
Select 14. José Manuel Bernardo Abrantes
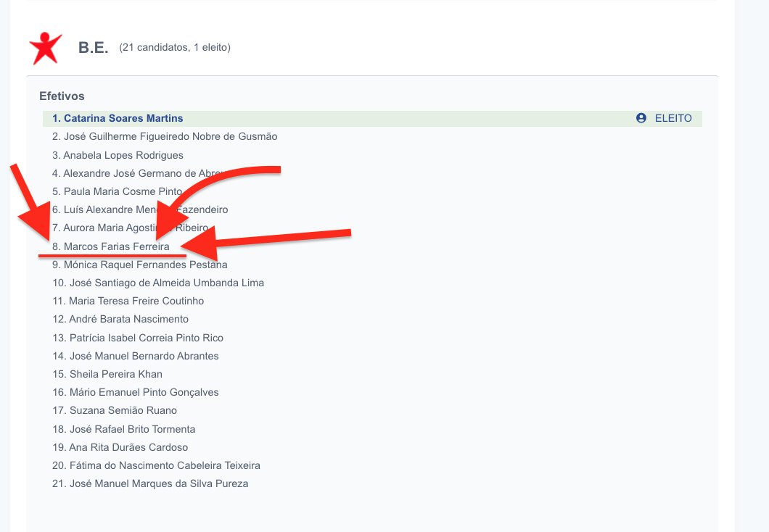(x=136, y=356)
